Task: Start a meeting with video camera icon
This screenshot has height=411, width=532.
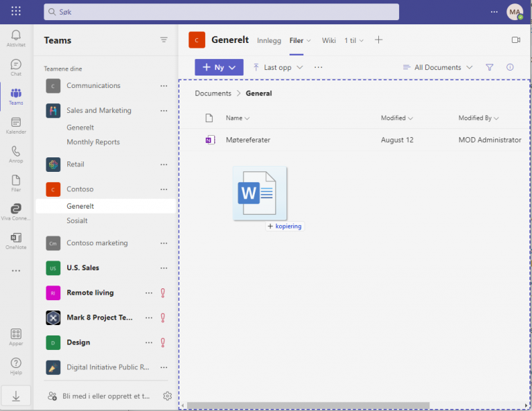Action: coord(515,40)
